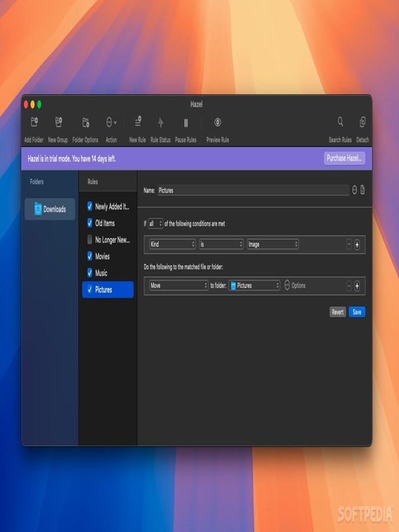Open the Image kind value dropdown
Viewport: 399px width, 532px height.
pyautogui.click(x=273, y=244)
